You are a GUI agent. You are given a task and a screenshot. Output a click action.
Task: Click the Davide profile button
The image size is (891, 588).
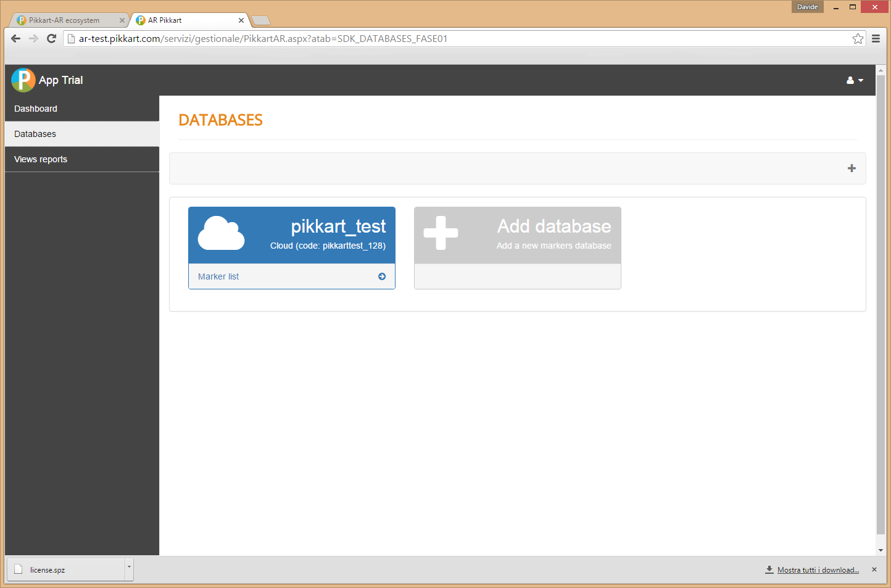tap(808, 7)
